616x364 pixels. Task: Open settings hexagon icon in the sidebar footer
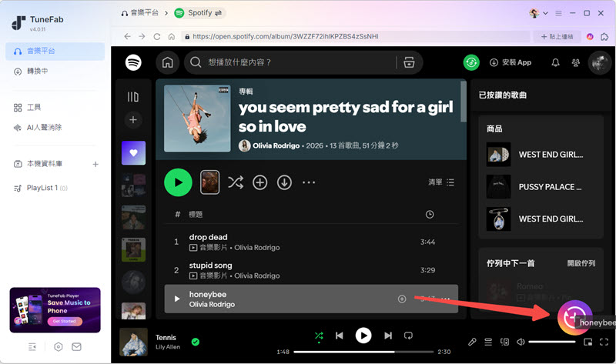59,347
